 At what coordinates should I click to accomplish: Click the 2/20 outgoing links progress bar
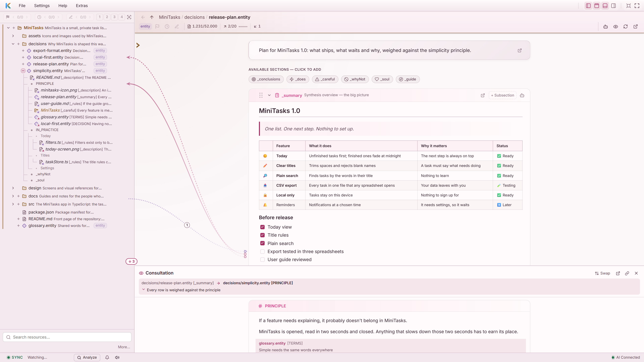[x=243, y=26]
